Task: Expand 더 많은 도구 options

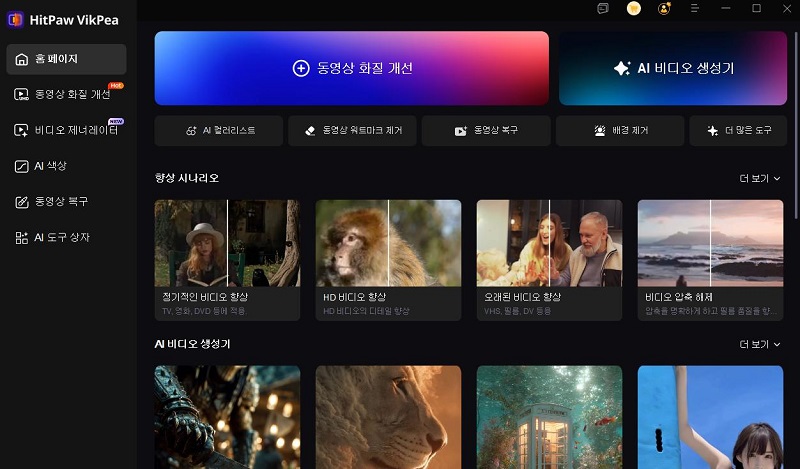Action: [737, 131]
